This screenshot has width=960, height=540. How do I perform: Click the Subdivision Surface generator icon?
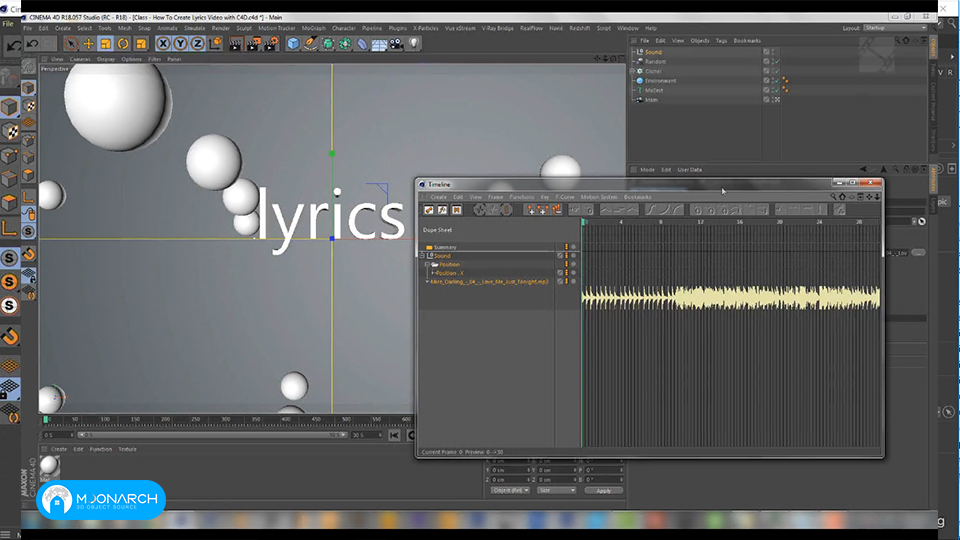click(328, 43)
